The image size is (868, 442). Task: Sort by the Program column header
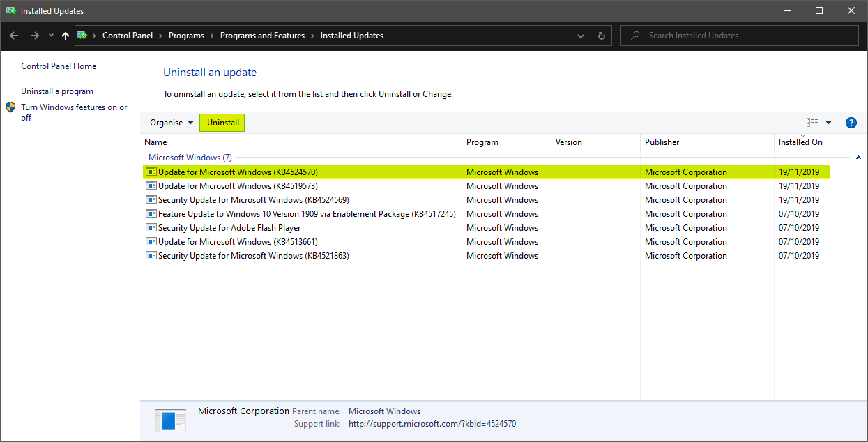[506, 142]
